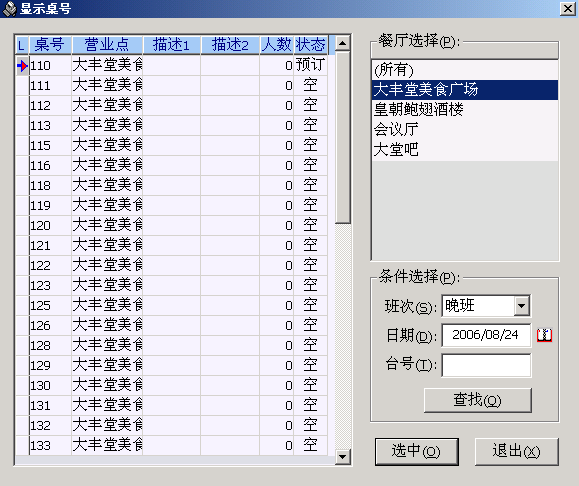Viewport: 579px width, 486px height.
Task: Click the 查找 search button
Action: pos(478,400)
